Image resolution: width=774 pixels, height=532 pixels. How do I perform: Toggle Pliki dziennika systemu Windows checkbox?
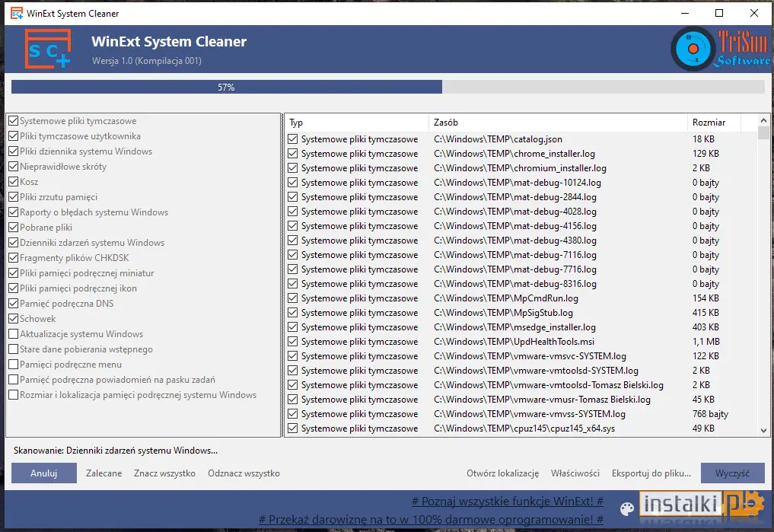pos(14,151)
